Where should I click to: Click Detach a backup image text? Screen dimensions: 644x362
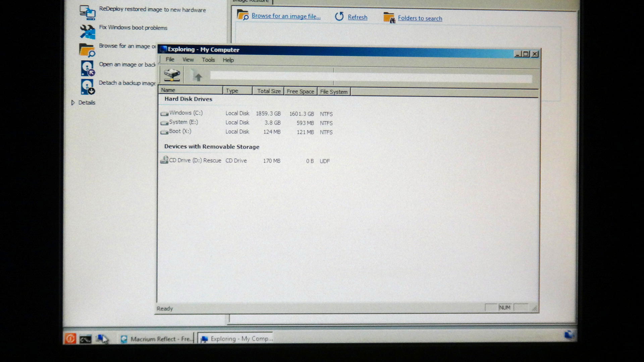click(127, 83)
